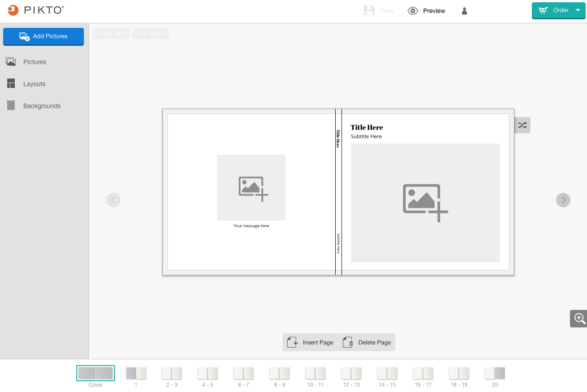Click the shuffle layout icon beside the spread
The image size is (587, 392).
(x=522, y=125)
